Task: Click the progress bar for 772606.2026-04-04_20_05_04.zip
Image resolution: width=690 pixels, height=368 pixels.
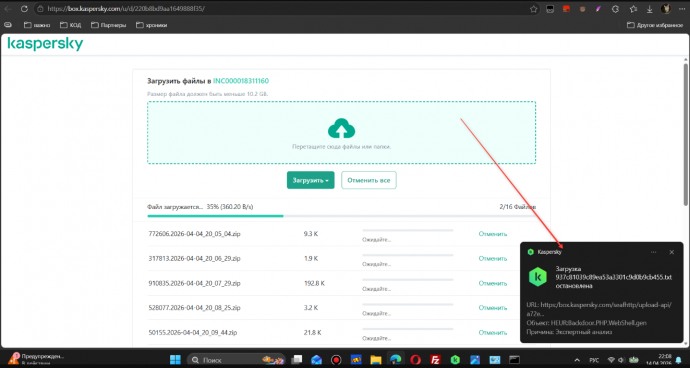Action: point(407,230)
